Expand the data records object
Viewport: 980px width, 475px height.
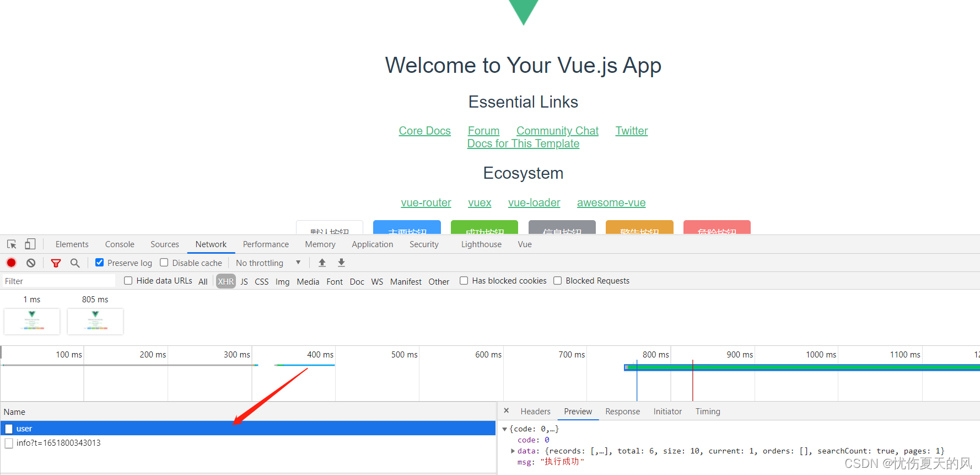point(513,451)
